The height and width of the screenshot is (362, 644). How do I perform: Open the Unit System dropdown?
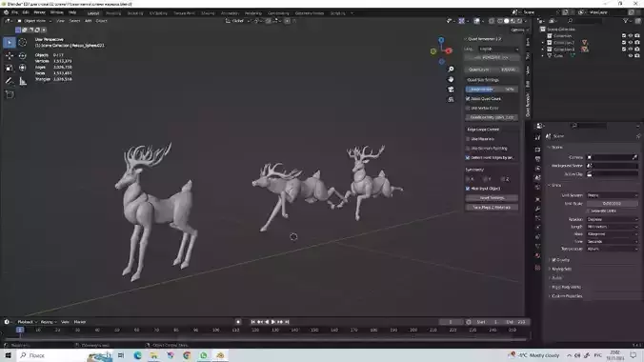613,195
